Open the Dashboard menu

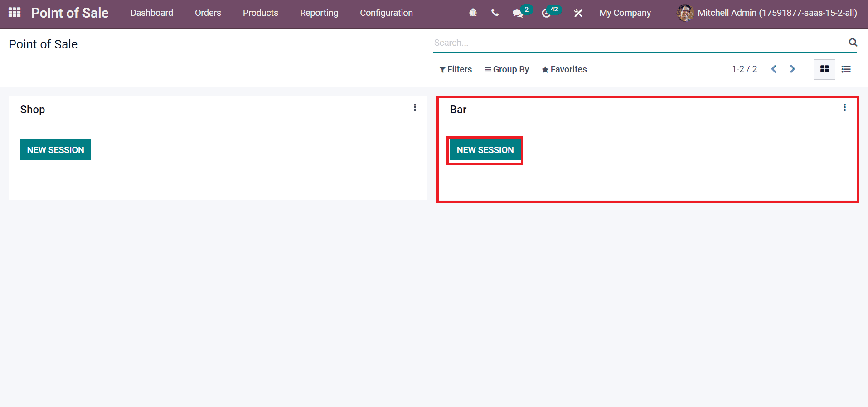coord(152,13)
